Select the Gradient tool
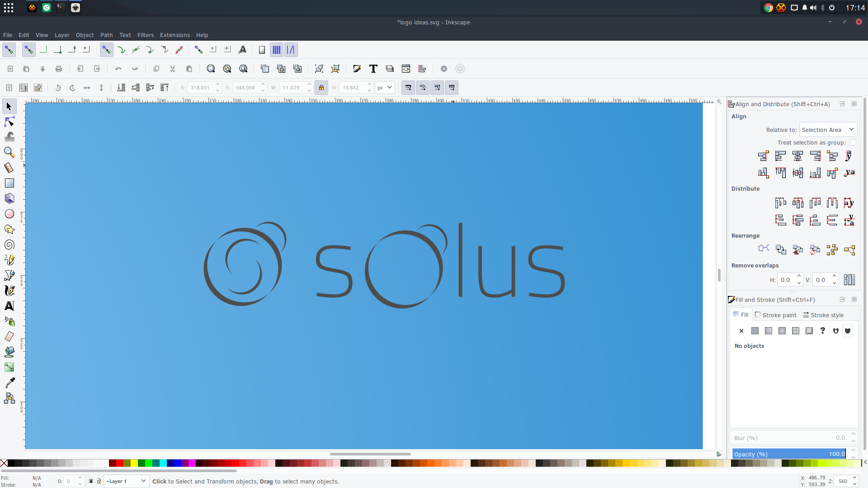This screenshot has width=868, height=488. click(x=9, y=367)
